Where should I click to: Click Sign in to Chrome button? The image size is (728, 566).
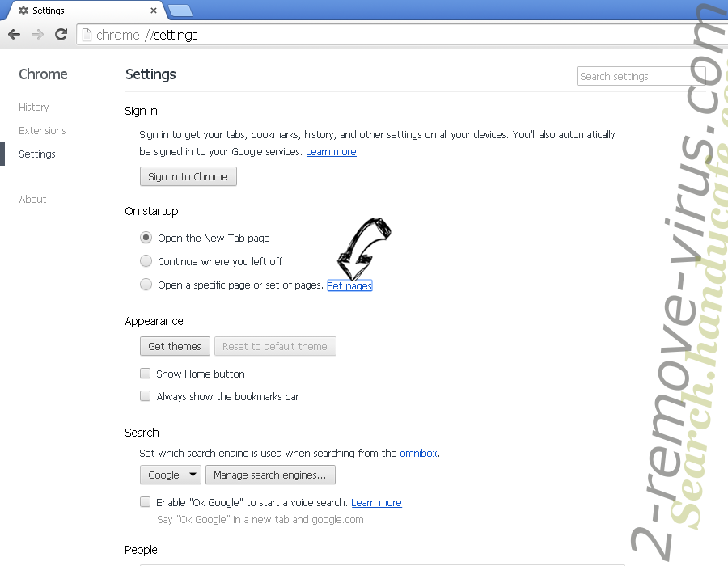click(188, 177)
